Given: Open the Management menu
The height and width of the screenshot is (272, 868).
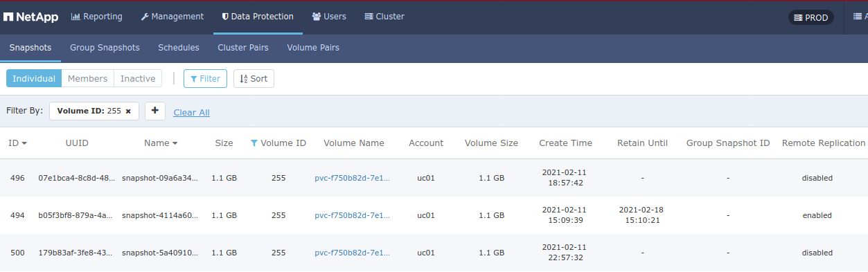Looking at the screenshot, I should click(x=172, y=17).
